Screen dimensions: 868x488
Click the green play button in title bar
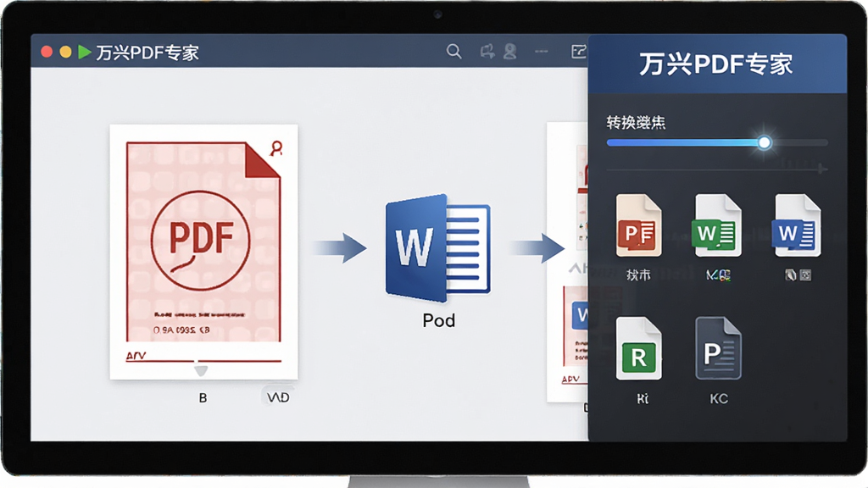point(84,52)
